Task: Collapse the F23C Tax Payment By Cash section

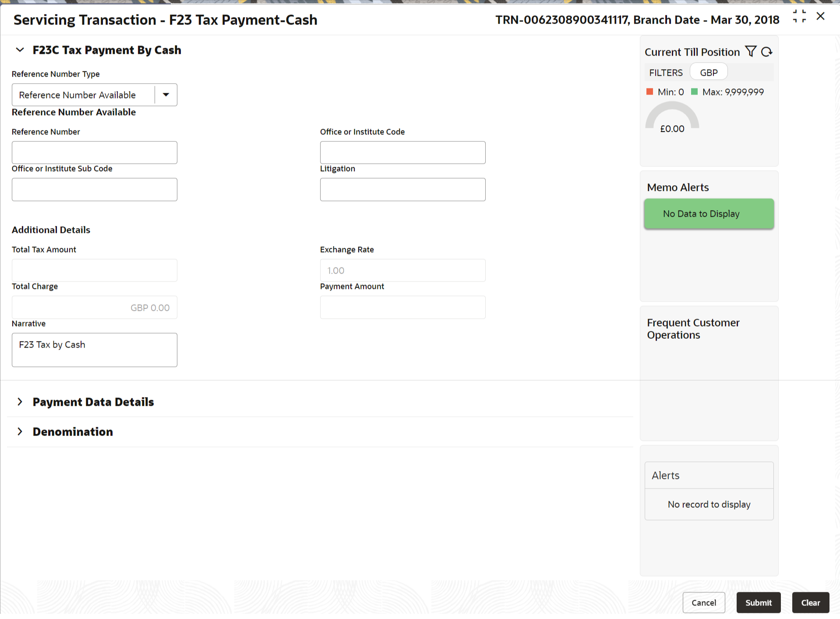Action: (x=20, y=50)
